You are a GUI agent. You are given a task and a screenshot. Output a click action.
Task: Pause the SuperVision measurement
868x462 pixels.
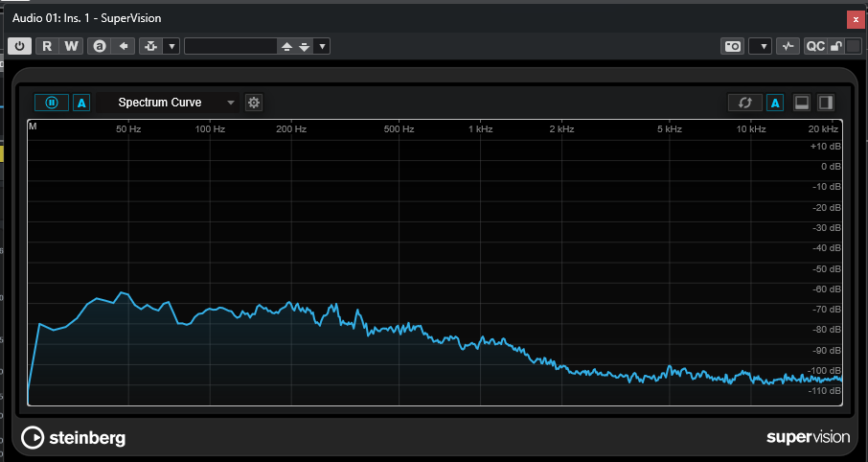(x=52, y=103)
